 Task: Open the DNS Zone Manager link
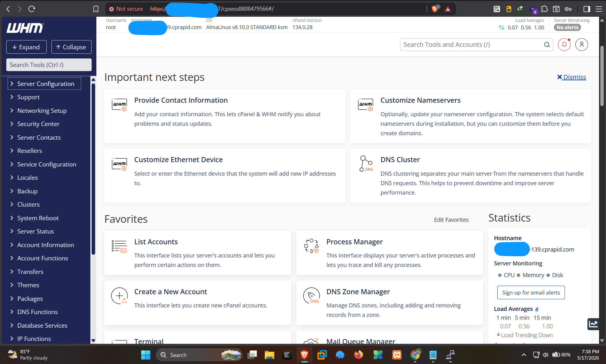[x=358, y=292]
